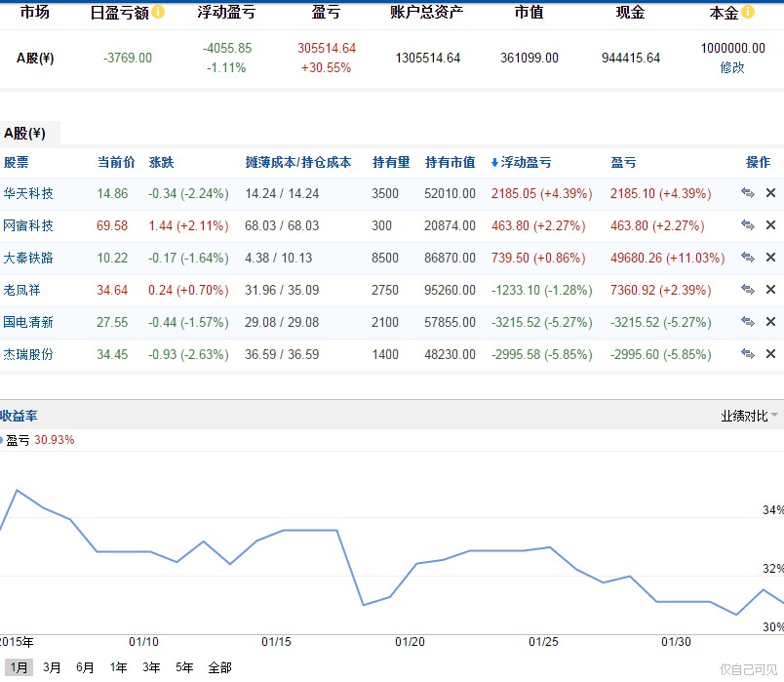Click daily P/L value -3769.00
This screenshot has width=784, height=682.
click(x=128, y=58)
